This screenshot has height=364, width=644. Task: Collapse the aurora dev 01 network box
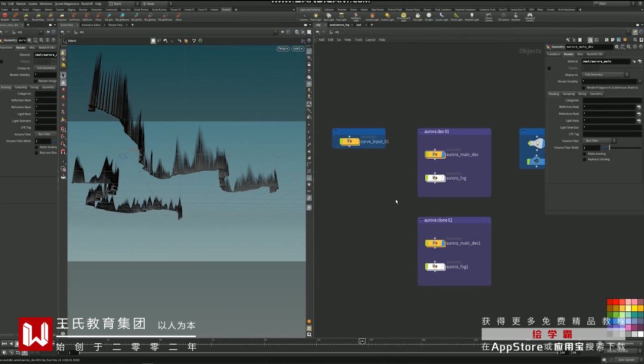[x=421, y=131]
